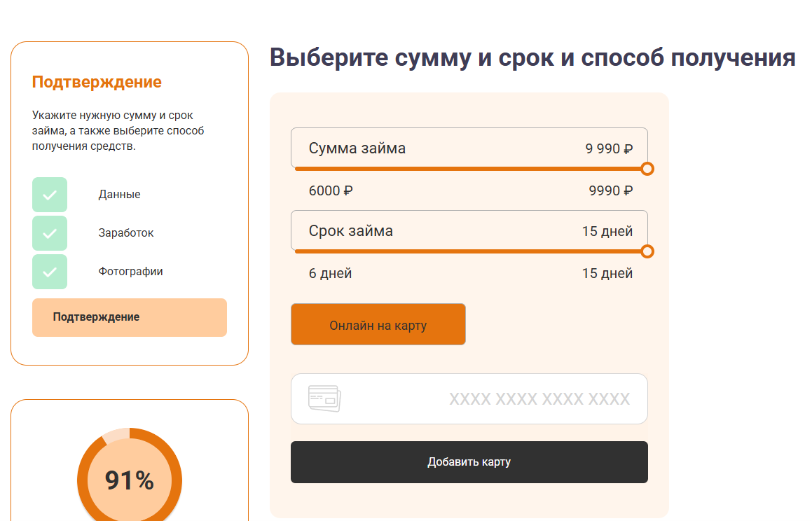The height and width of the screenshot is (521, 812).
Task: Click the Сумма займа amount field
Action: (x=469, y=148)
